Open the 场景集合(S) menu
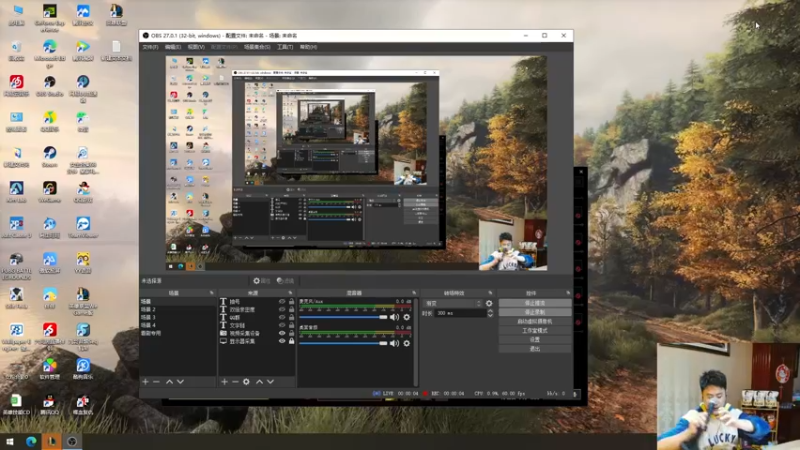 [257, 47]
